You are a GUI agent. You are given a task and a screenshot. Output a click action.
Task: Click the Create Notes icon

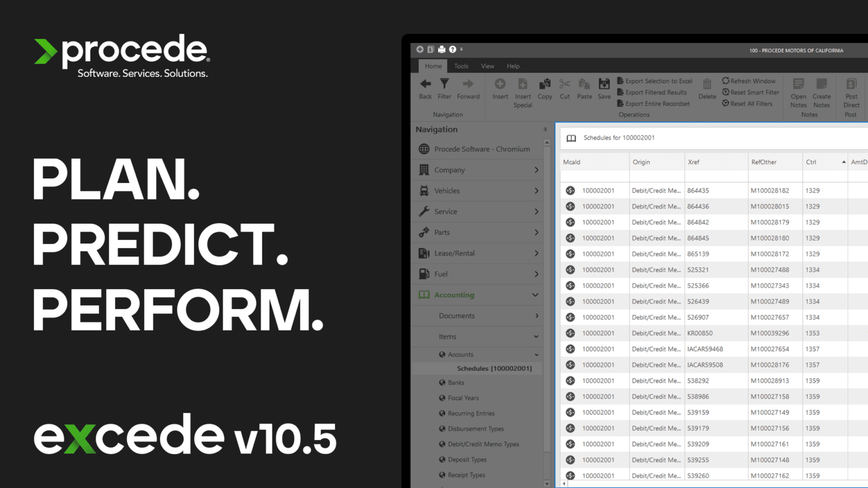click(821, 93)
